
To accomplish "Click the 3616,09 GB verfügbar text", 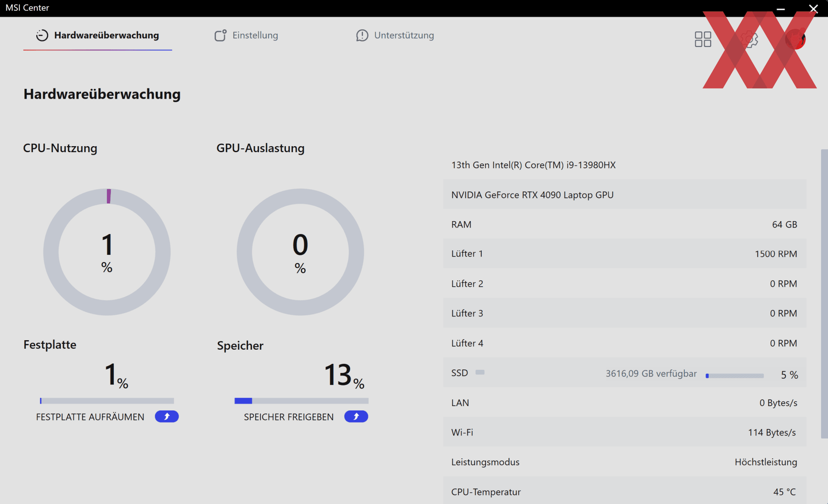I will click(651, 374).
